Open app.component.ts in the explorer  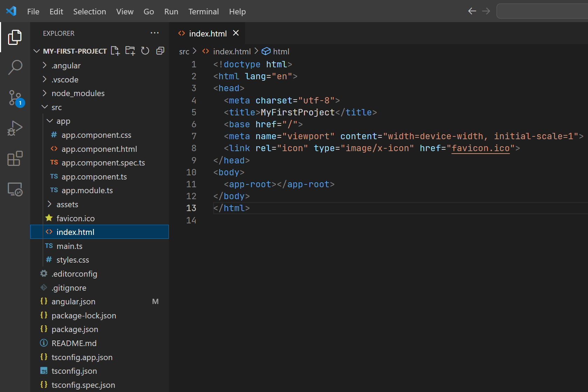click(94, 177)
